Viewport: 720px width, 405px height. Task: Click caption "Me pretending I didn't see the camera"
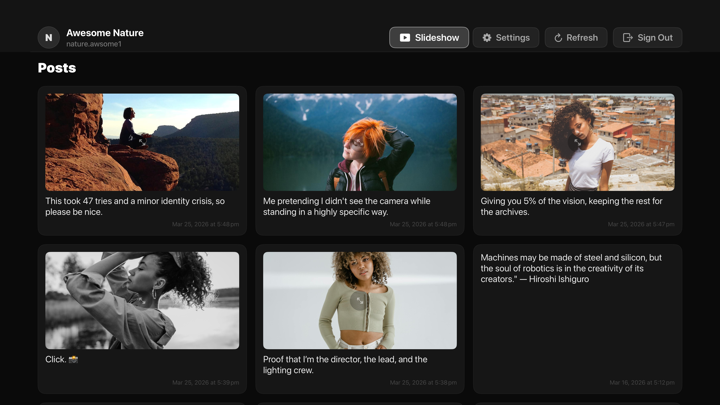tap(346, 207)
